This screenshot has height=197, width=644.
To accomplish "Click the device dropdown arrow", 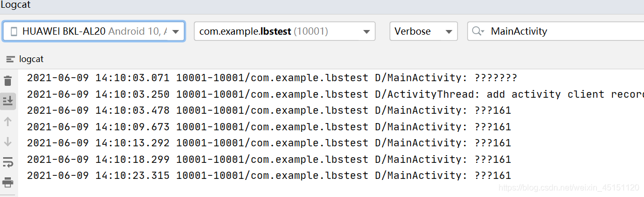I will point(177,32).
